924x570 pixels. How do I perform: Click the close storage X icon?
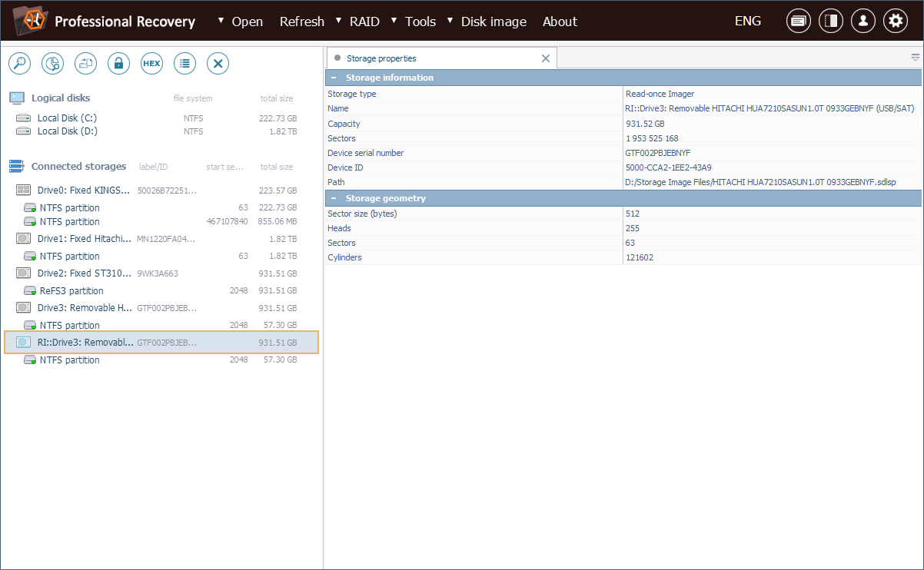tap(218, 64)
